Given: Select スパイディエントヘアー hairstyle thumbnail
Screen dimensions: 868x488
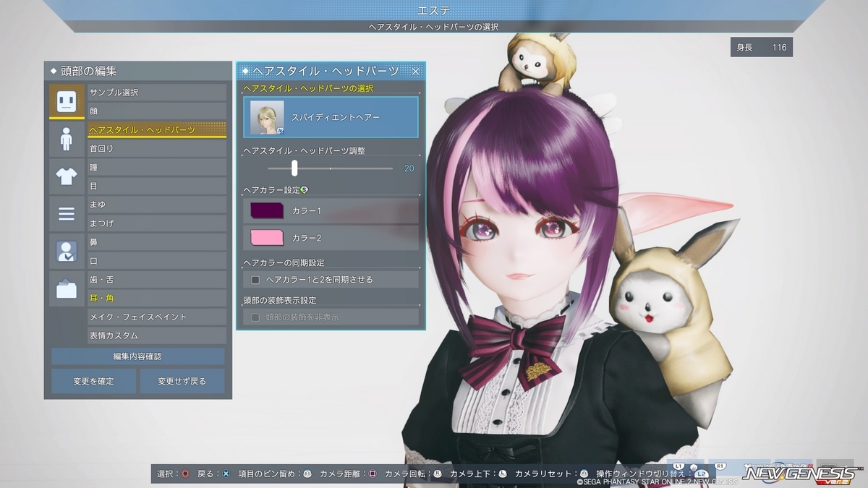Looking at the screenshot, I should [x=267, y=117].
